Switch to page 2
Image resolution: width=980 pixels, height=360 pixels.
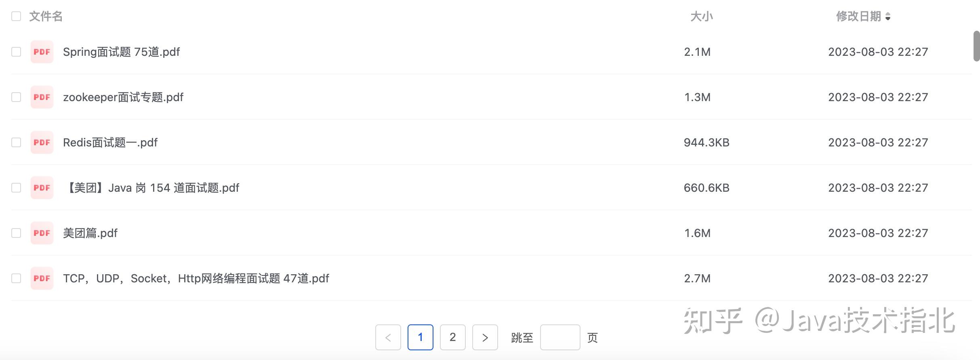tap(452, 337)
